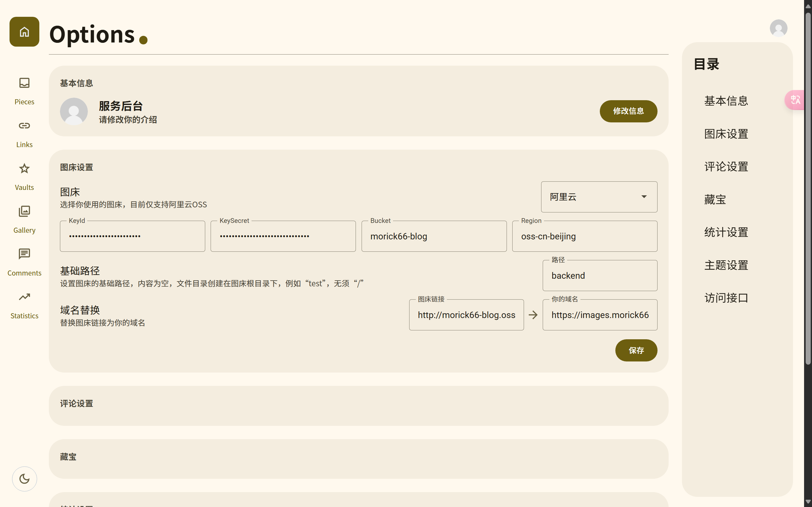The width and height of the screenshot is (812, 507).
Task: Click the Bucket input field
Action: [x=434, y=237]
